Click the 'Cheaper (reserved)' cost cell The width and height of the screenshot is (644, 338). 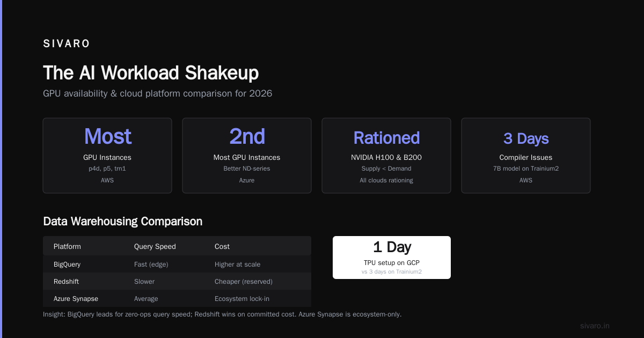coord(244,281)
